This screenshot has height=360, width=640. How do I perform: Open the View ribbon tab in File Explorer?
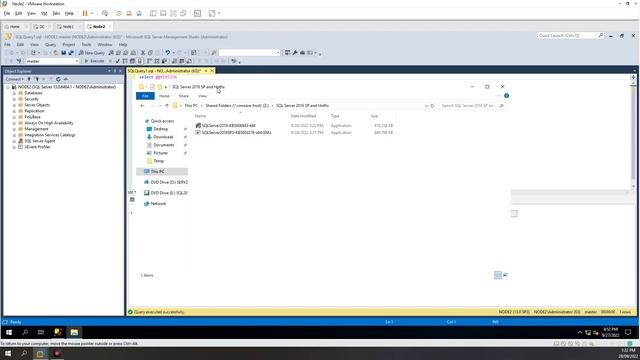tap(202, 96)
